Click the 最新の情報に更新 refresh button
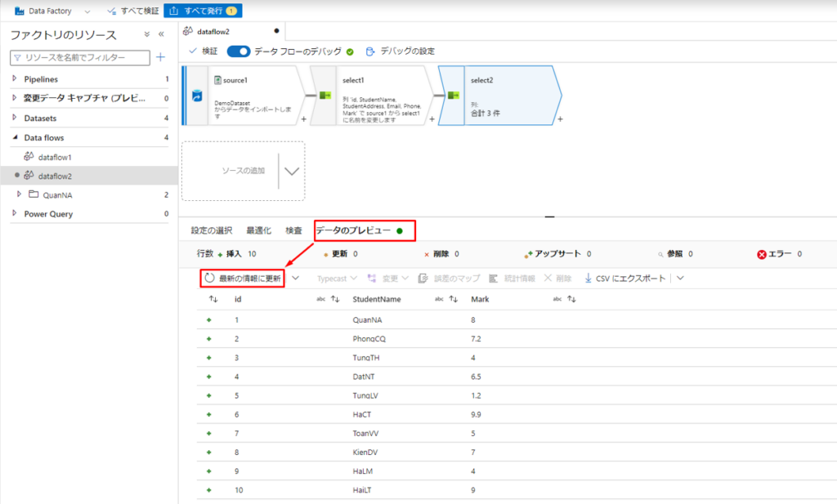Image resolution: width=837 pixels, height=504 pixels. [x=243, y=278]
